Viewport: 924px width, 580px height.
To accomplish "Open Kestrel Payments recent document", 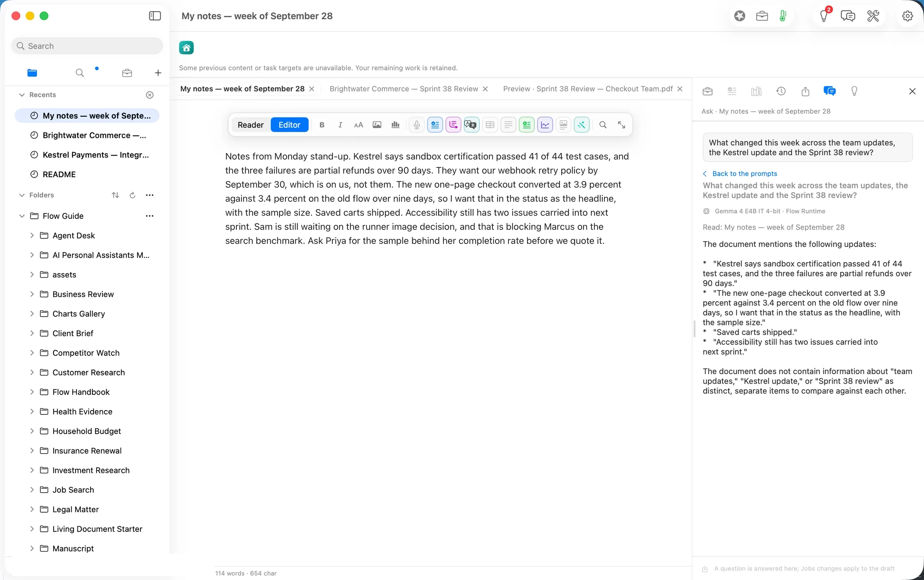I will coord(87,155).
